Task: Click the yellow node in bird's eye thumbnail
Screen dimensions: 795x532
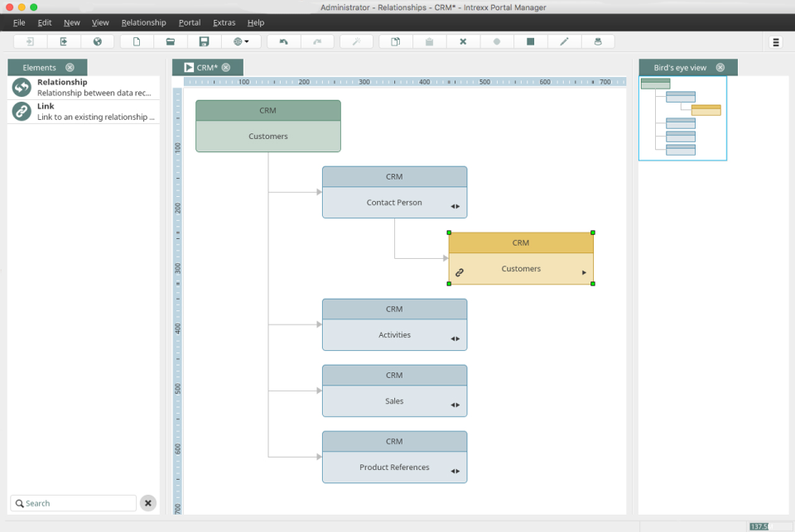Action: (x=706, y=110)
